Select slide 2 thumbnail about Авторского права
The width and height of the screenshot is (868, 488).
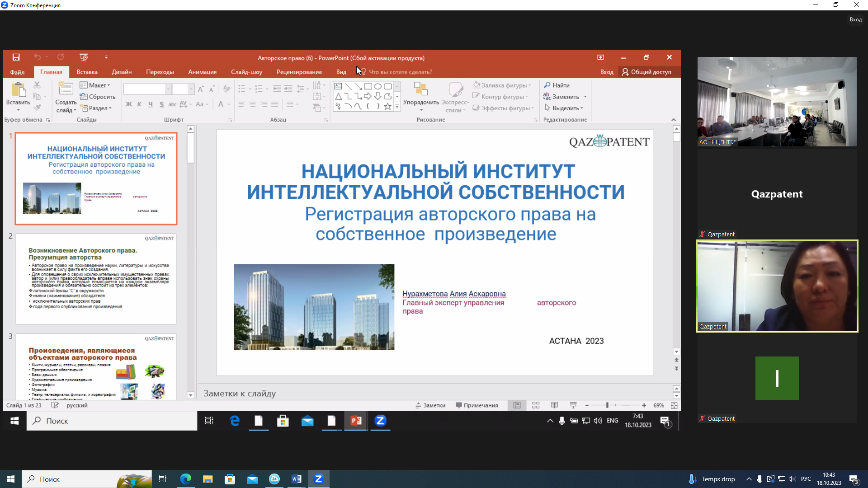click(96, 279)
